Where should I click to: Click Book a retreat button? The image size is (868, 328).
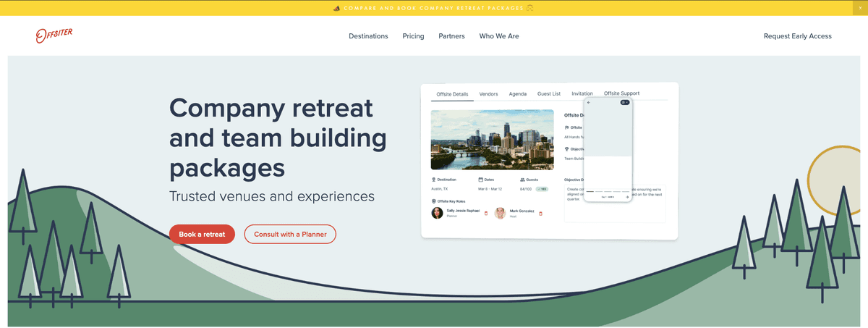point(202,234)
